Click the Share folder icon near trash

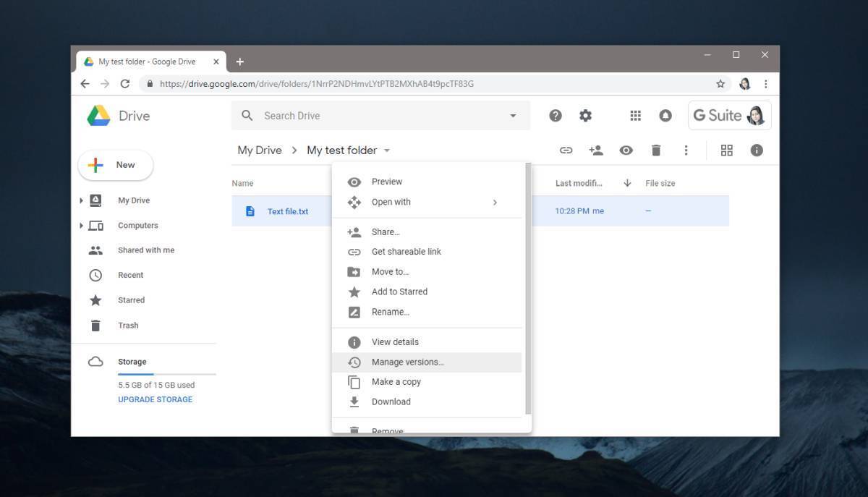596,150
